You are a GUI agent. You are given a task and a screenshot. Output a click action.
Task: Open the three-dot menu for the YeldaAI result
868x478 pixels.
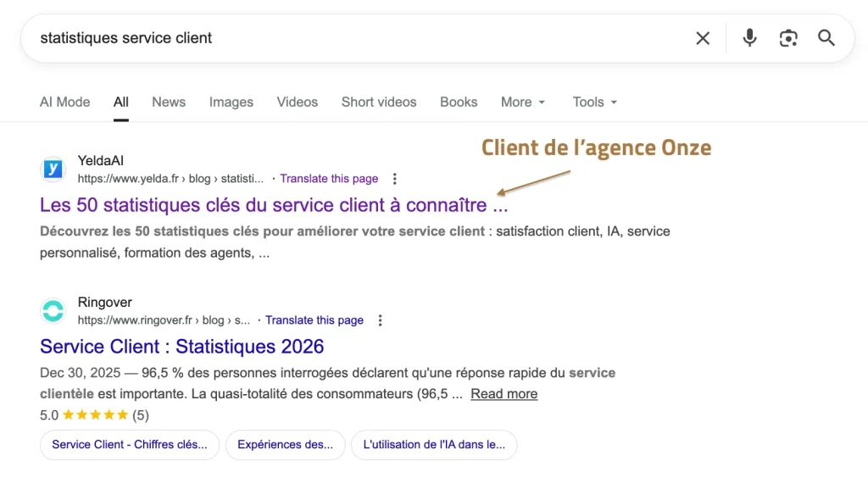pyautogui.click(x=395, y=179)
